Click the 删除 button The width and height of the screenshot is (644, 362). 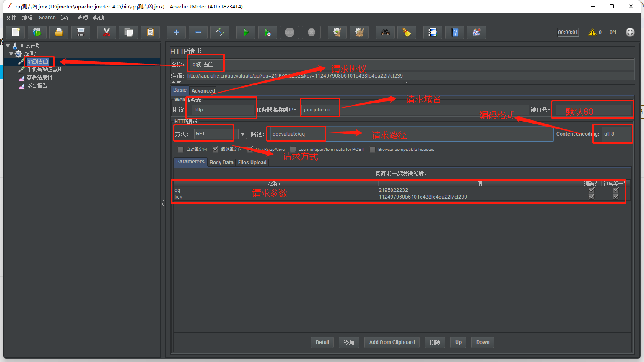(x=435, y=342)
